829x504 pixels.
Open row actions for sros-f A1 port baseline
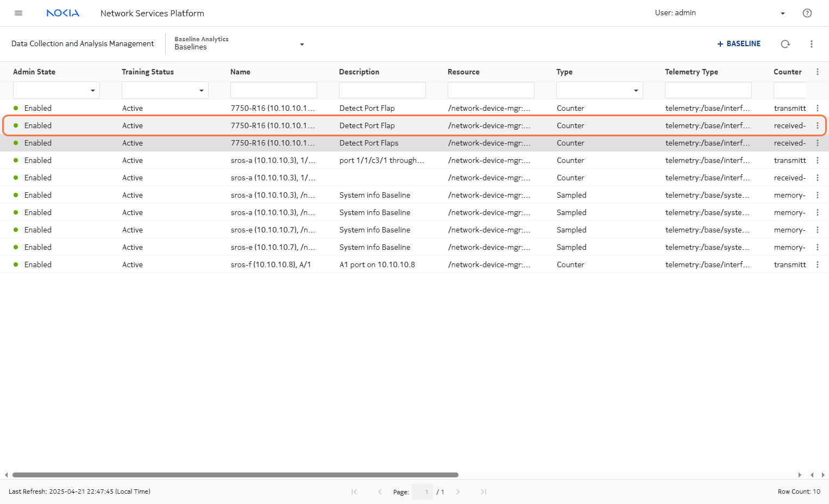click(817, 264)
